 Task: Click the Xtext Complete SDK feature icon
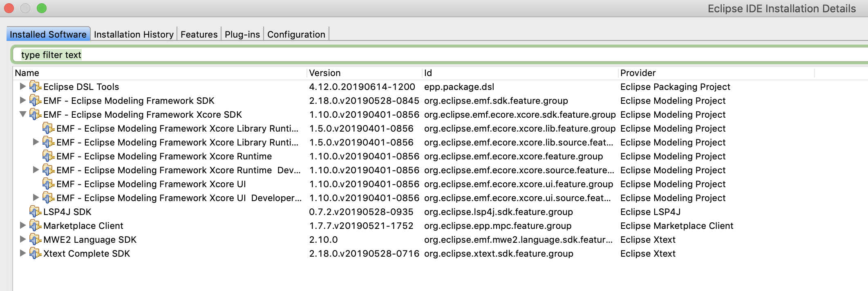36,253
